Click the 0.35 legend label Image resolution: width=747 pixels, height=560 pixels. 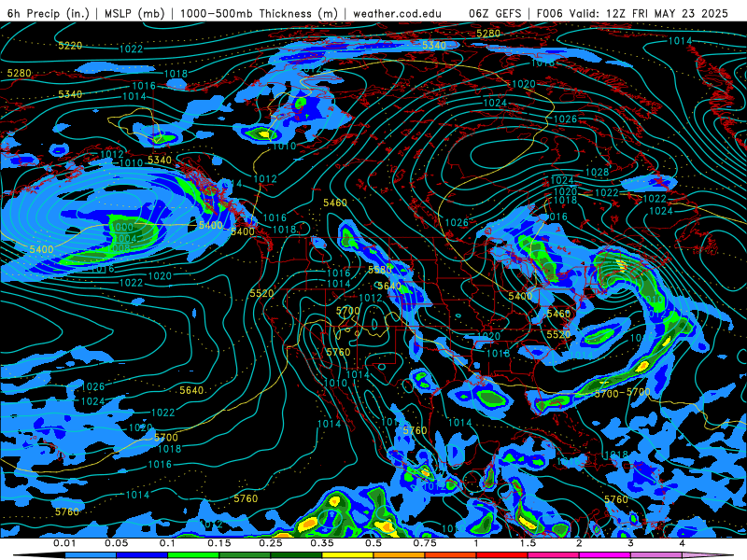tap(322, 543)
